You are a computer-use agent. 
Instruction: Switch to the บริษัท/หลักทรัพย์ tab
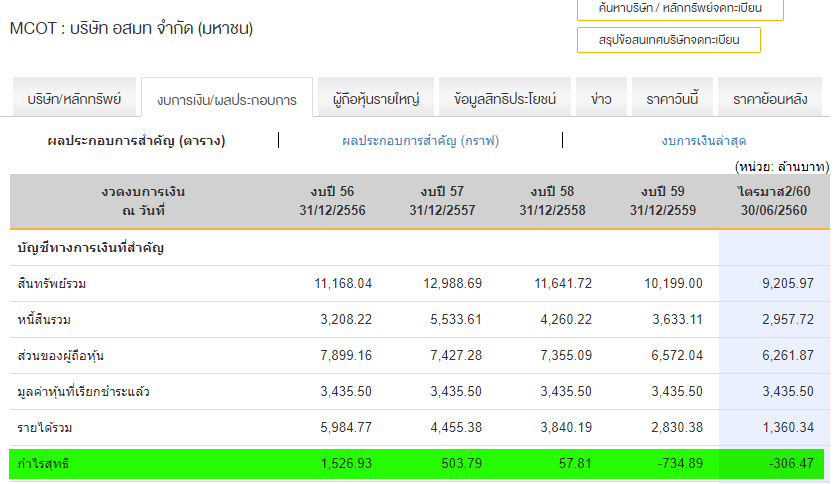click(74, 99)
